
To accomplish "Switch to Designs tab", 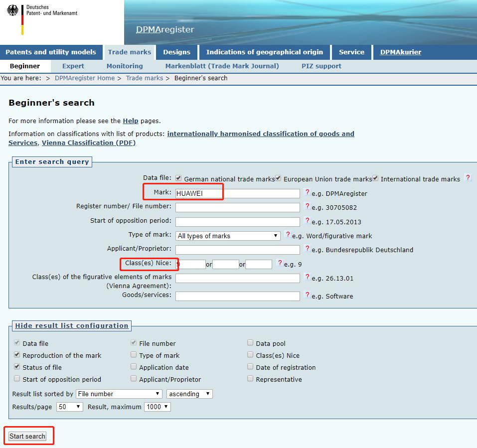I will pyautogui.click(x=177, y=52).
